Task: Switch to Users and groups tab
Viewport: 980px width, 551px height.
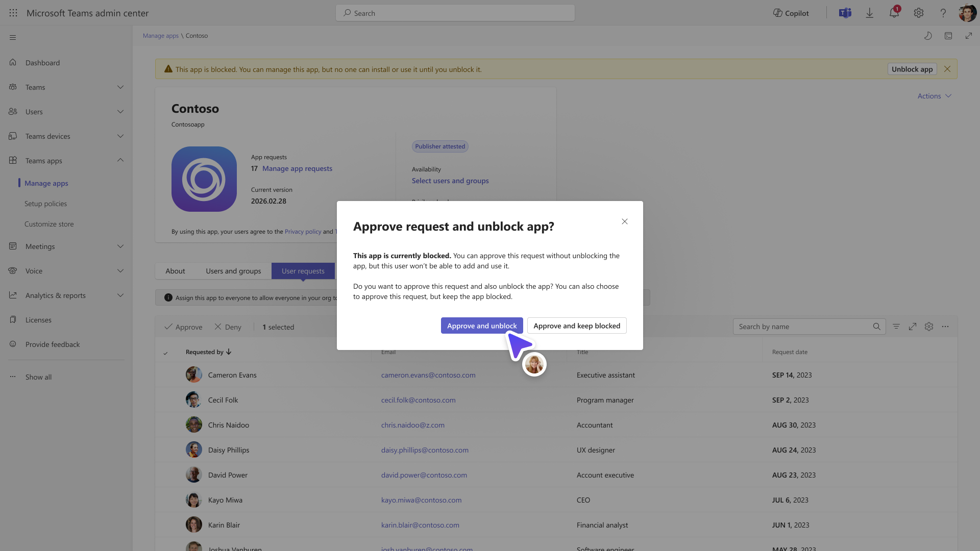Action: point(233,271)
